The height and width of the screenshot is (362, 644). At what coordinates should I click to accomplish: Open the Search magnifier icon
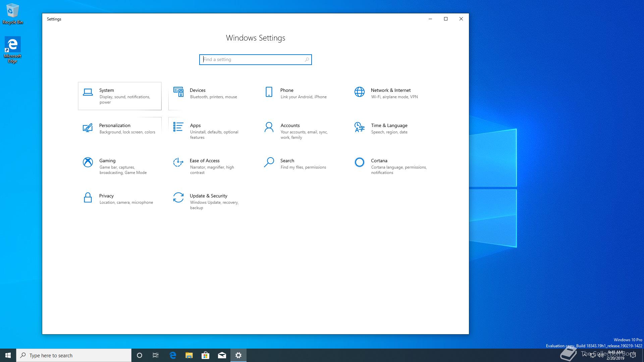point(269,162)
